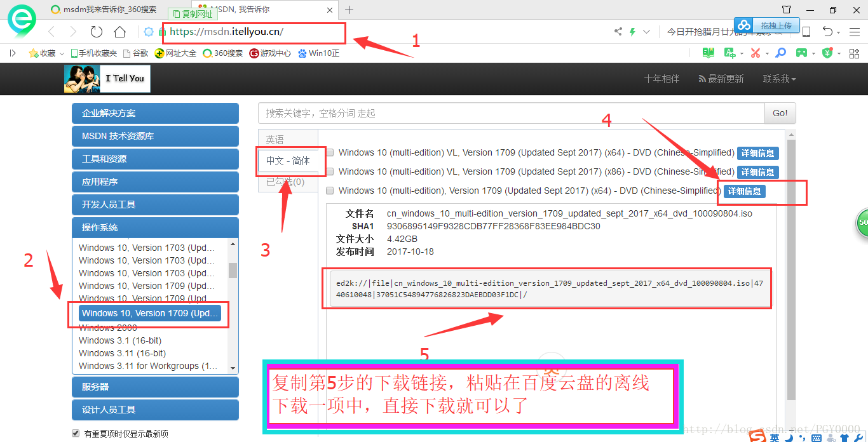Click the Baidu cloud drag-upload icon

point(744,25)
